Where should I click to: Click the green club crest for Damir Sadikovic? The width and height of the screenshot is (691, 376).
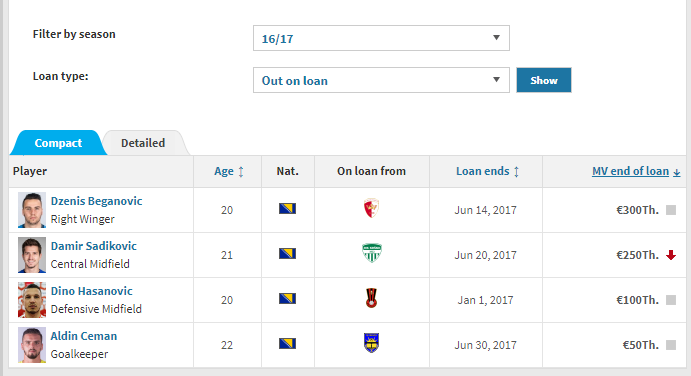372,253
